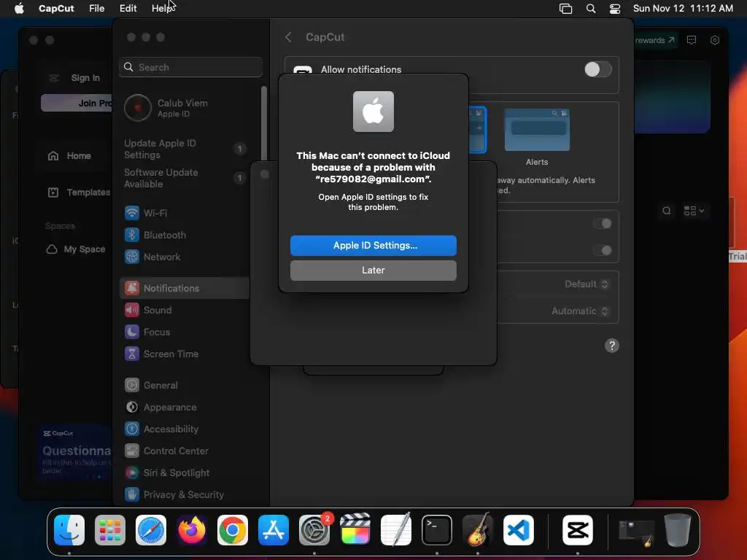Open Final Cut Pro in dock
The image size is (747, 560).
pos(355,530)
